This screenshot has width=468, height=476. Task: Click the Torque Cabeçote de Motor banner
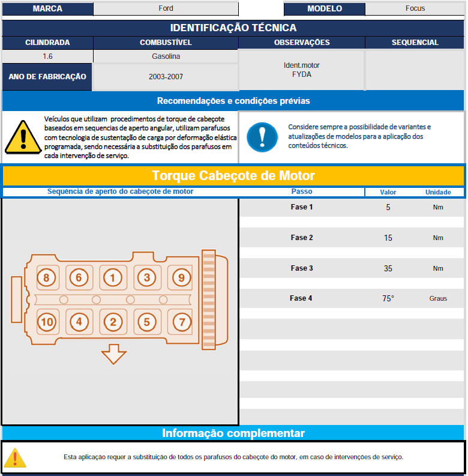[x=233, y=176]
